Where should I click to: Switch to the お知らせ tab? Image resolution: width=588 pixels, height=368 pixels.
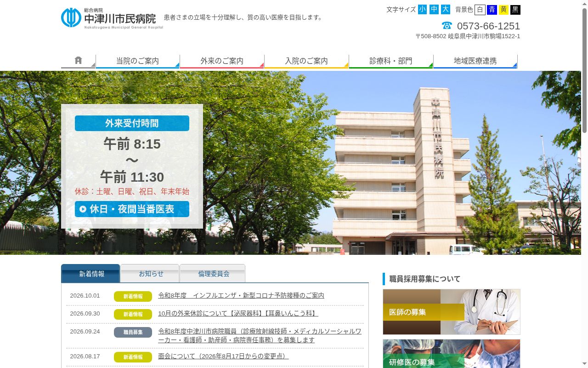[150, 273]
